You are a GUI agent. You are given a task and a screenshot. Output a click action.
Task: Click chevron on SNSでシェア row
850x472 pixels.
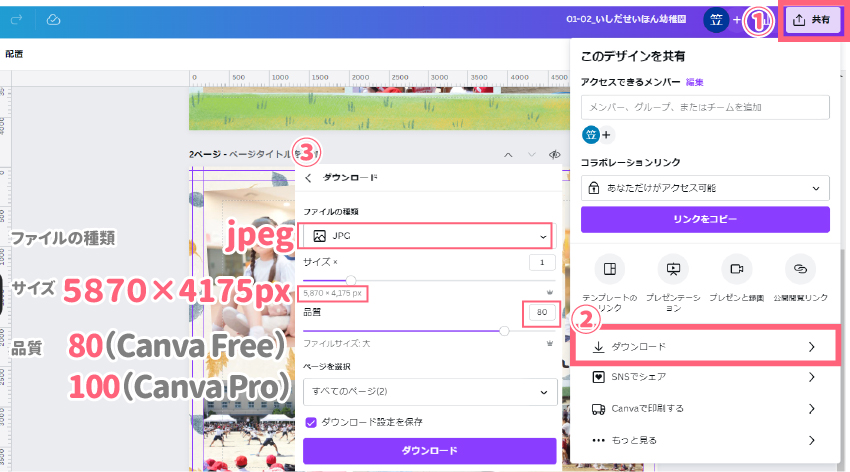point(812,377)
